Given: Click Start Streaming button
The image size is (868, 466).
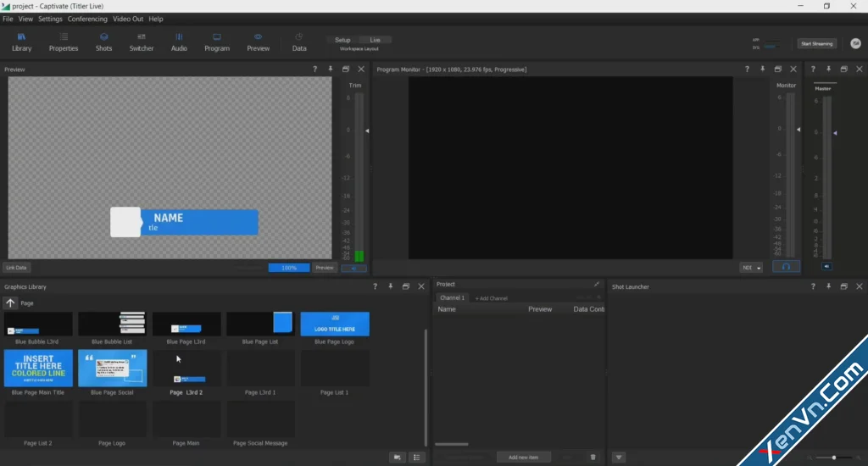Looking at the screenshot, I should pos(816,44).
